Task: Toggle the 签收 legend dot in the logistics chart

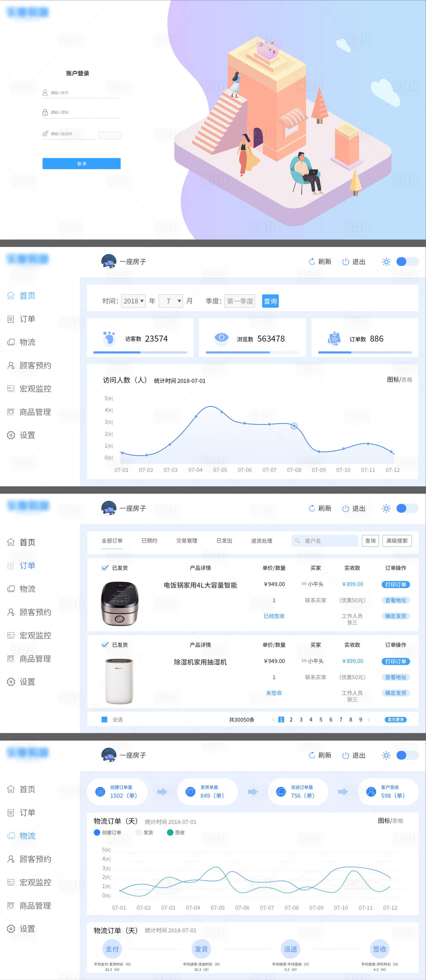Action: (x=170, y=832)
